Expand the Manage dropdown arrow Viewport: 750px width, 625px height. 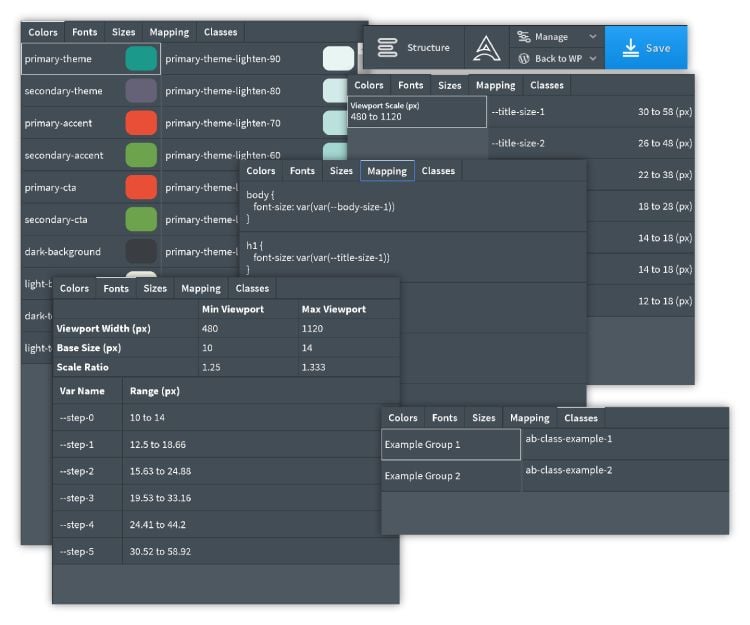pos(593,36)
